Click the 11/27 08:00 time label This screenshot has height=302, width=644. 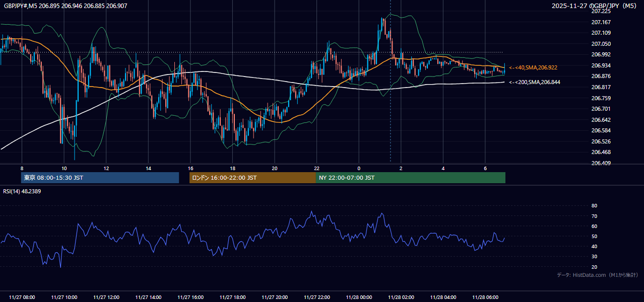[x=22, y=297]
